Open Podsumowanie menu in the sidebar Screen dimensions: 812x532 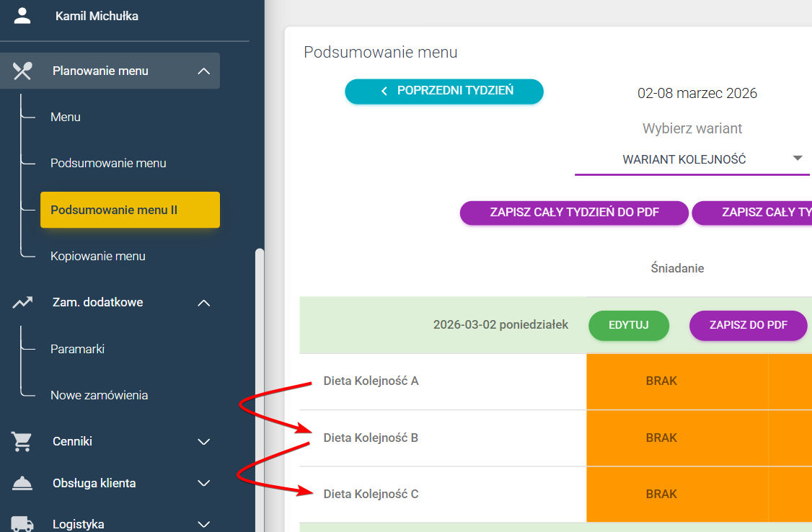point(108,163)
